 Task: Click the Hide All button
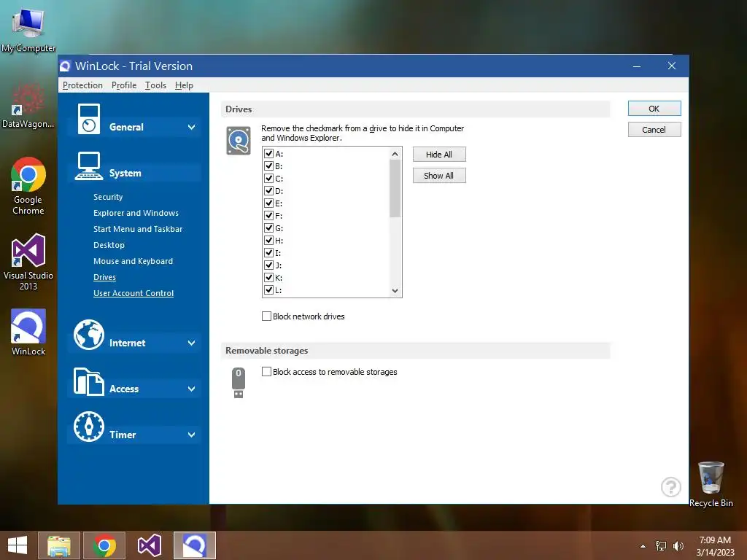pyautogui.click(x=439, y=155)
